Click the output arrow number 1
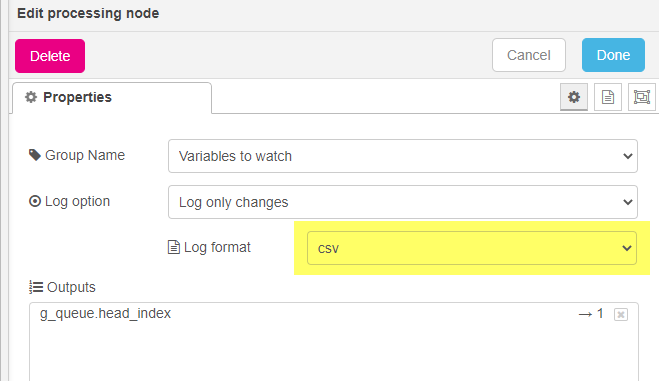The image size is (659, 381). 591,314
